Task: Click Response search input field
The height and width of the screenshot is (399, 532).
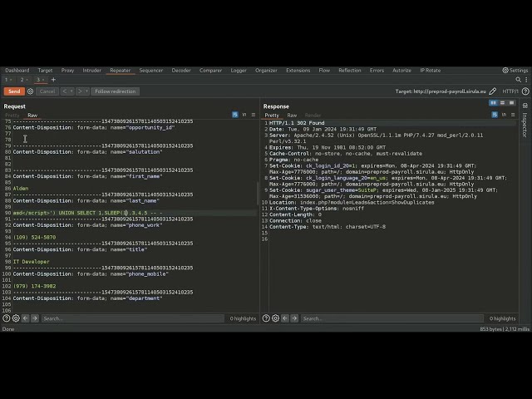Action: 392,318
